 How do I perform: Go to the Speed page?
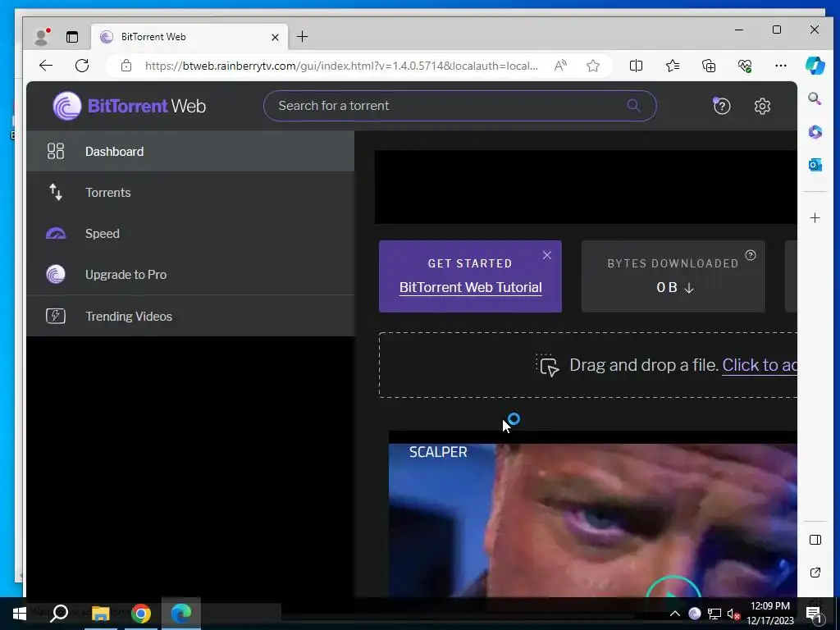[190, 234]
